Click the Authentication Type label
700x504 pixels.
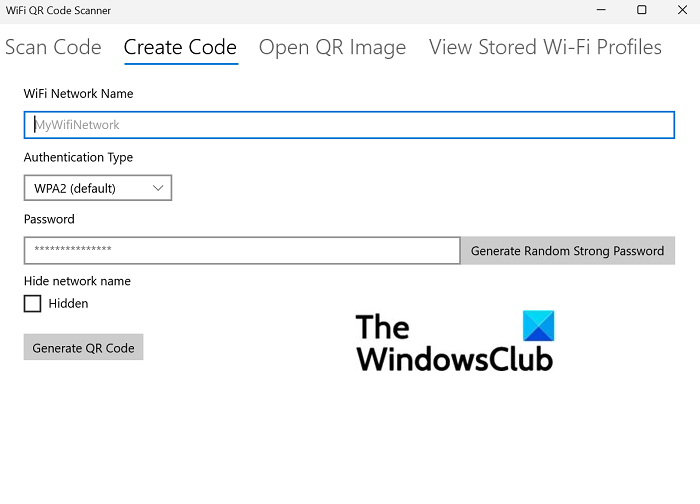78,157
